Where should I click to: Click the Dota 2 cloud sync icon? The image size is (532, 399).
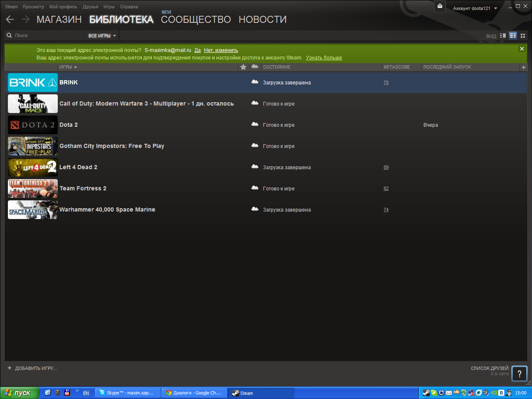pos(255,125)
